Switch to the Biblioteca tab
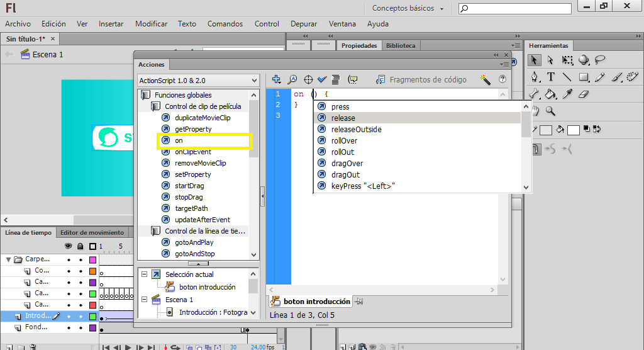The width and height of the screenshot is (644, 350). point(401,46)
